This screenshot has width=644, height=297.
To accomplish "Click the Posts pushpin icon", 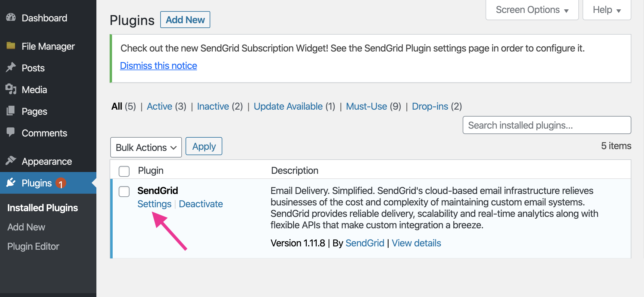I will pos(11,67).
